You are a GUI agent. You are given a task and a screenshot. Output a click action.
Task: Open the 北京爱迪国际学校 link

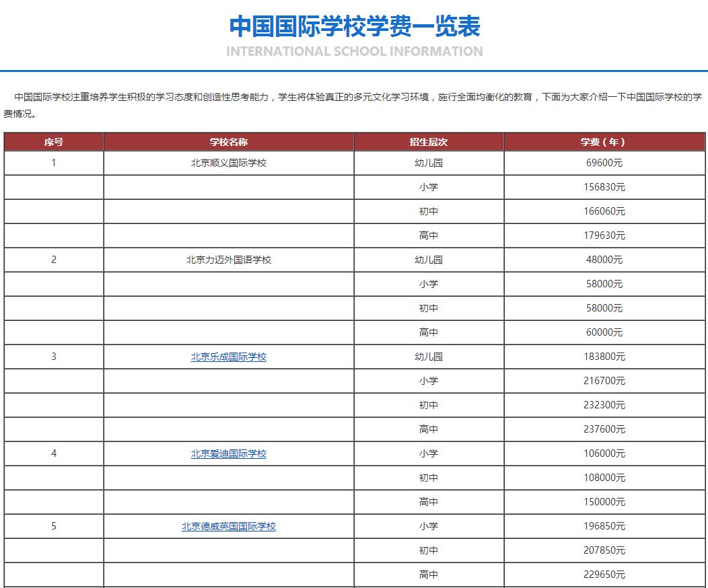click(x=228, y=453)
